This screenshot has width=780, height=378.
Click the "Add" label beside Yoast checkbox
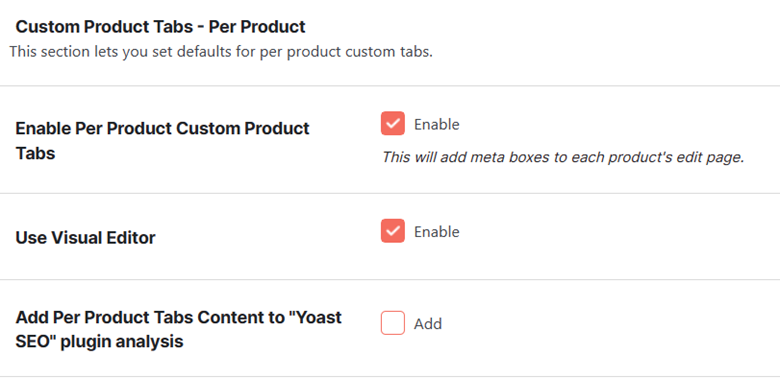point(428,324)
